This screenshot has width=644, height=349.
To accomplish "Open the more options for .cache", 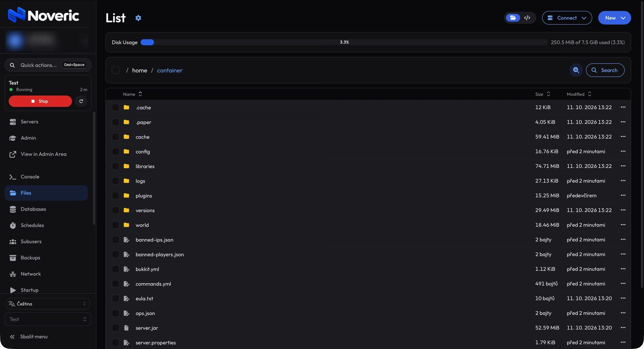I will click(623, 107).
